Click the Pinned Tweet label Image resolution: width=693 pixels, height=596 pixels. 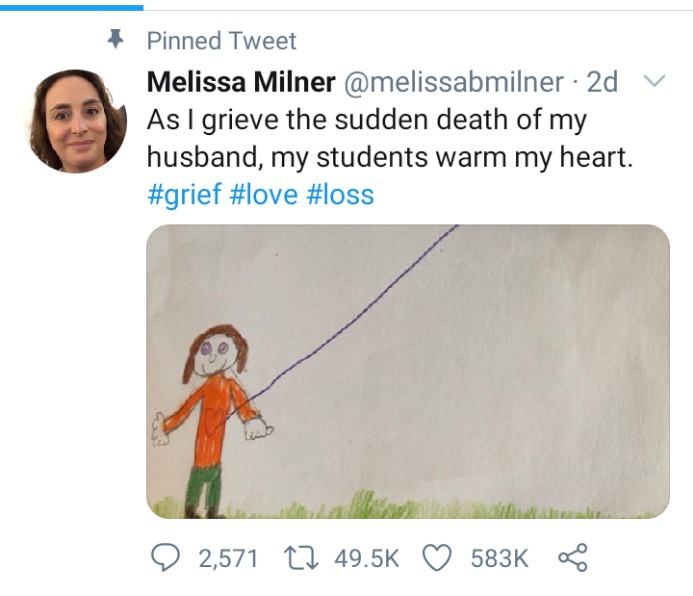pos(221,41)
